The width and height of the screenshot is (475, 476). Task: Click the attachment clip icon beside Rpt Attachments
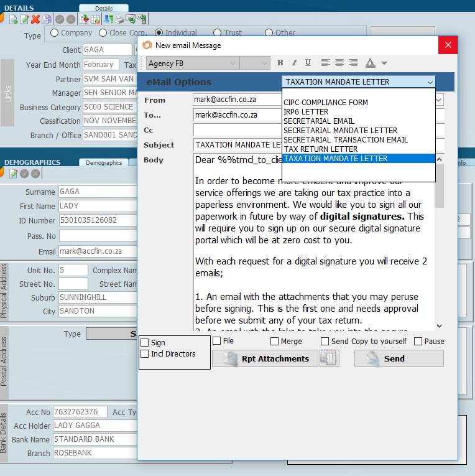[x=329, y=358]
